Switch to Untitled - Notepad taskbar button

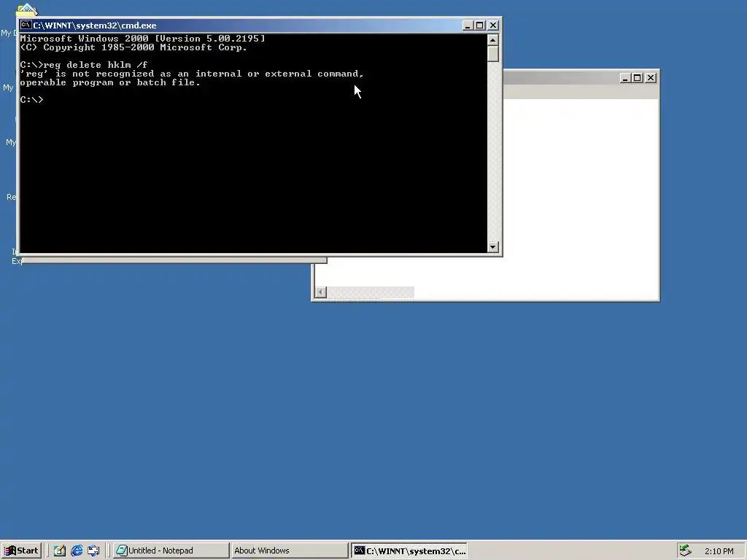click(x=171, y=551)
